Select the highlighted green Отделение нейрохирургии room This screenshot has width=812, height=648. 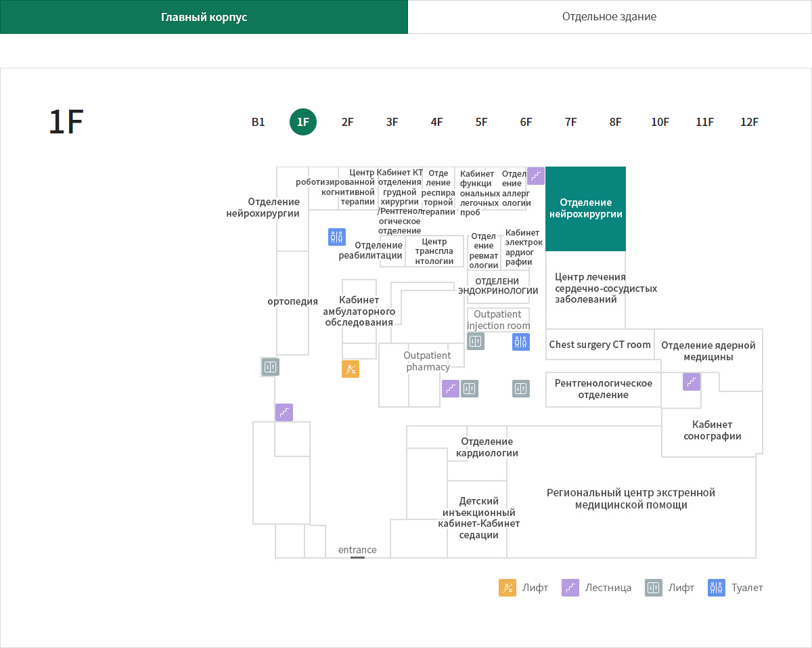[585, 209]
